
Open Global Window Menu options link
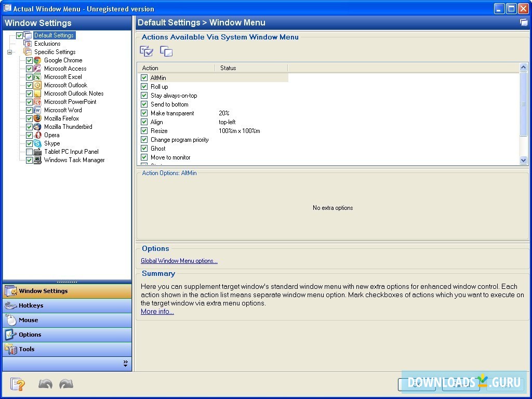pyautogui.click(x=179, y=261)
